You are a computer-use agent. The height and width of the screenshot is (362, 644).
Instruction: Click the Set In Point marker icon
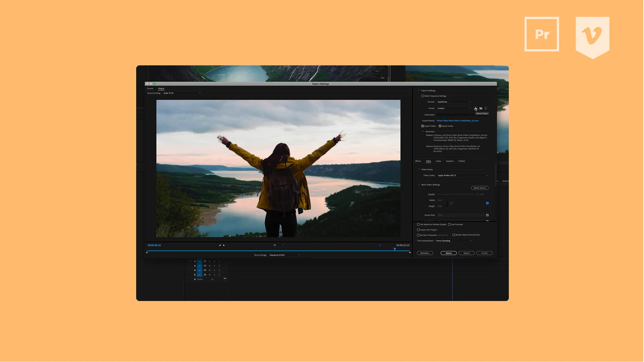pyautogui.click(x=220, y=245)
